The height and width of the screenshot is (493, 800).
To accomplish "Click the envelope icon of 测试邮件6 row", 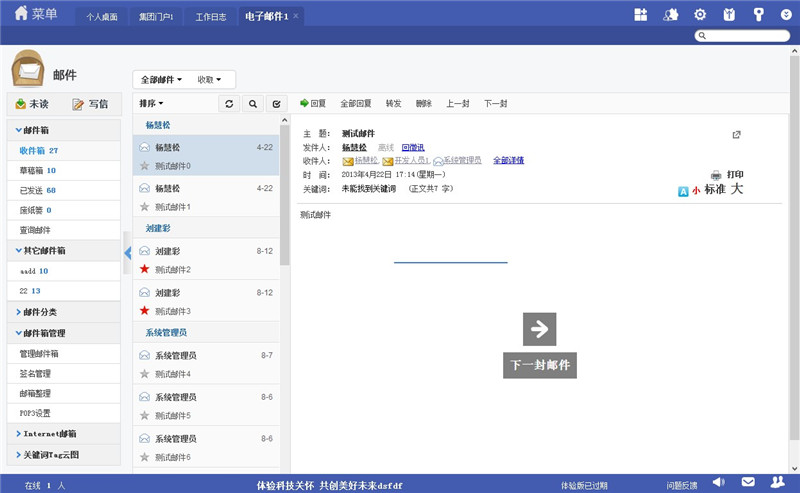I will (x=144, y=438).
